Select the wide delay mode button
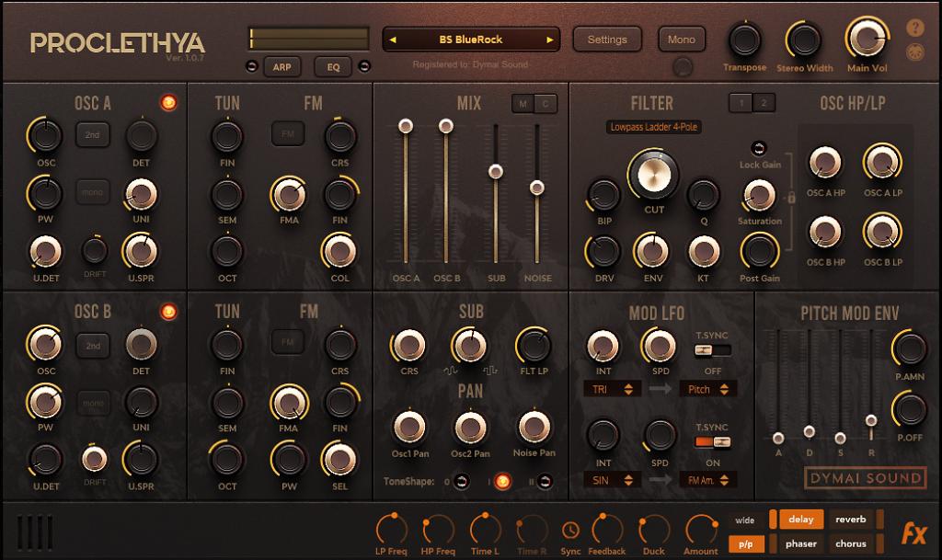942x560 pixels. point(745,520)
